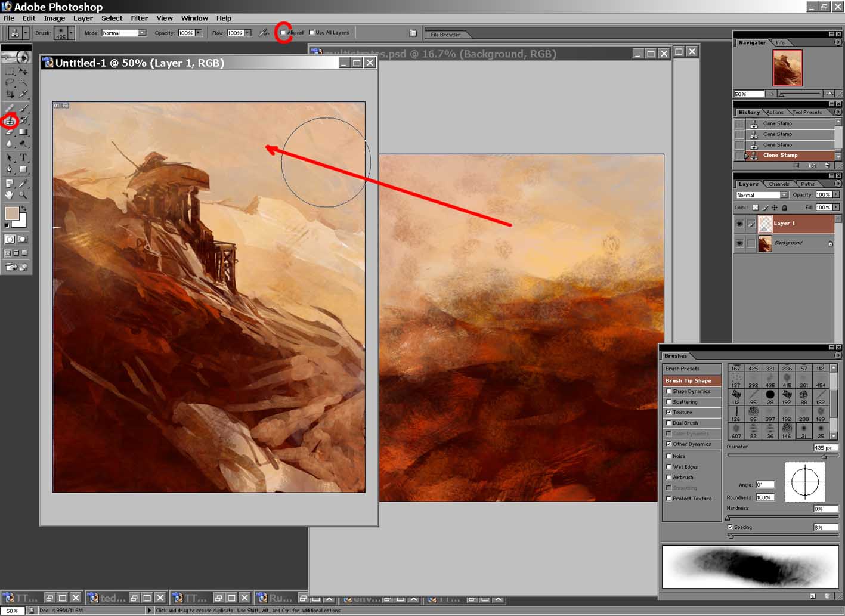The width and height of the screenshot is (845, 616).
Task: Switch to the Channels tab
Action: point(779,184)
